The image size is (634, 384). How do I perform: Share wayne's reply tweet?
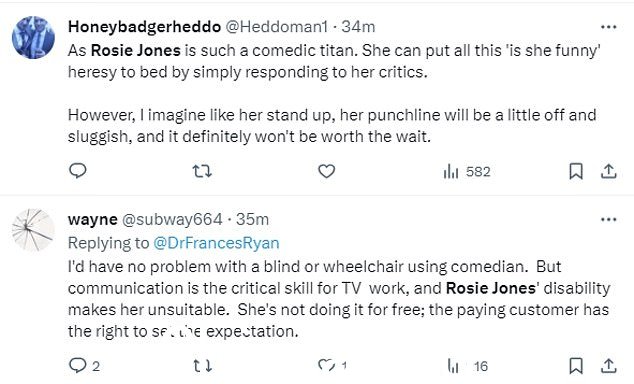click(608, 366)
